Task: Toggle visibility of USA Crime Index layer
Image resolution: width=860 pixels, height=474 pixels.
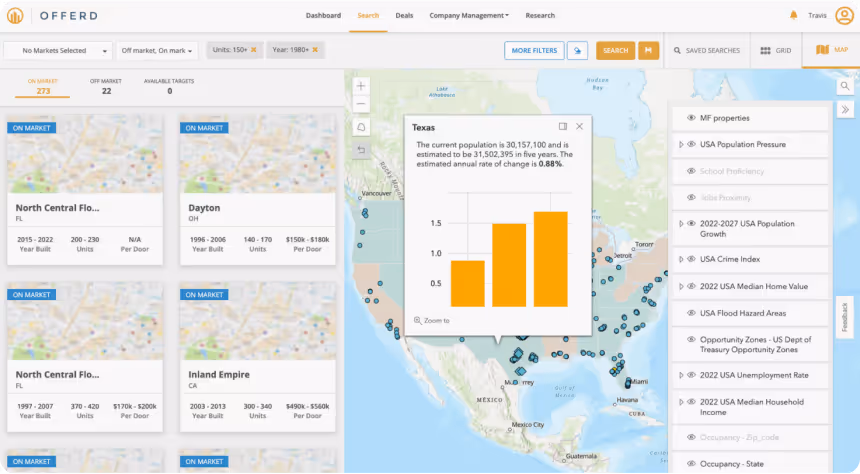Action: 691,259
